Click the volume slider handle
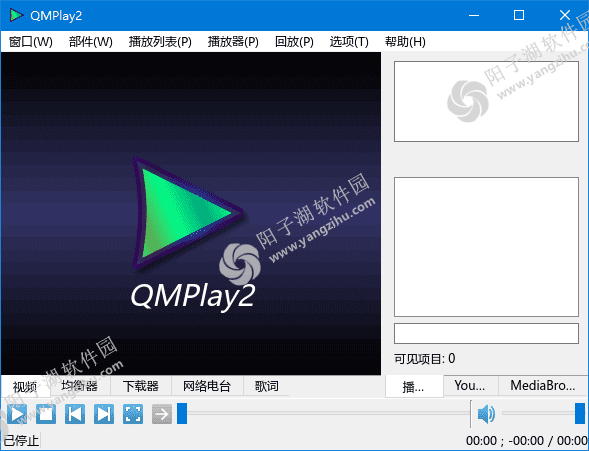 point(580,413)
